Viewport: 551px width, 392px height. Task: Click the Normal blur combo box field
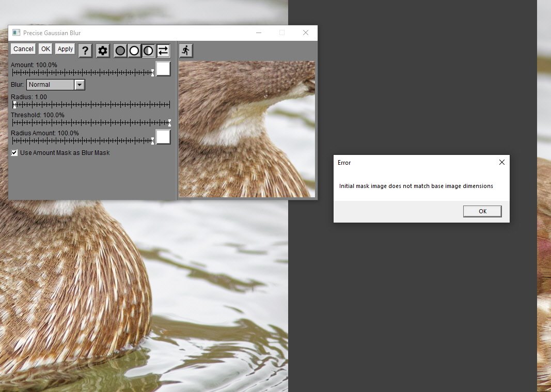click(51, 85)
